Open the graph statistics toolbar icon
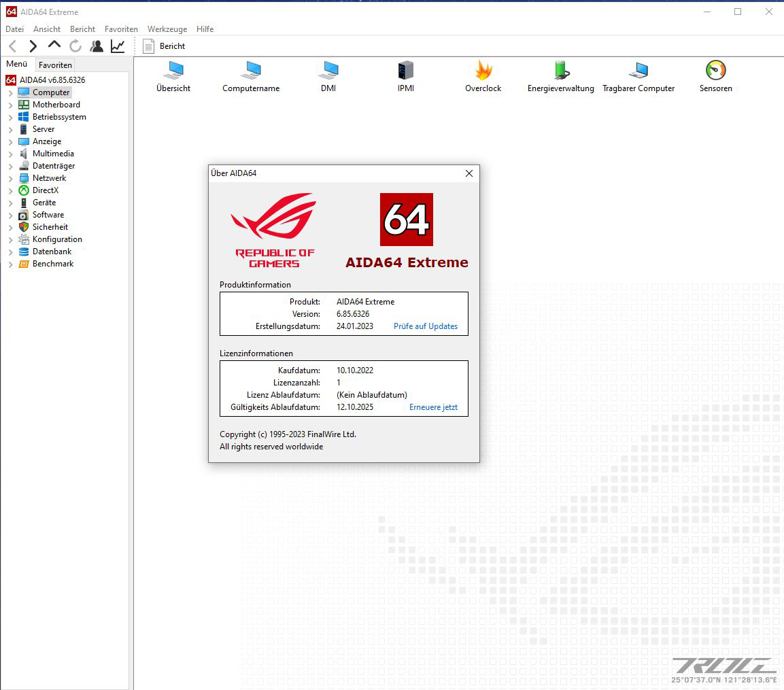The height and width of the screenshot is (690, 784). click(117, 46)
